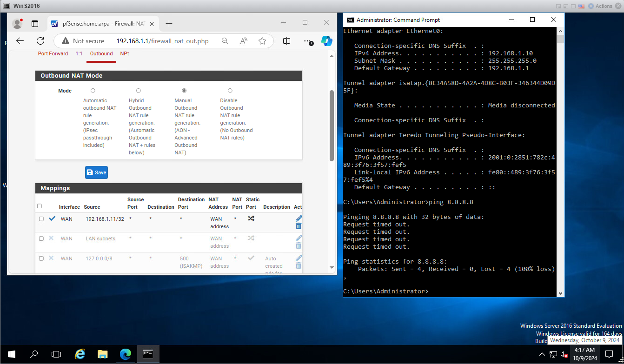
Task: Refresh the pfSense page
Action: 40,41
